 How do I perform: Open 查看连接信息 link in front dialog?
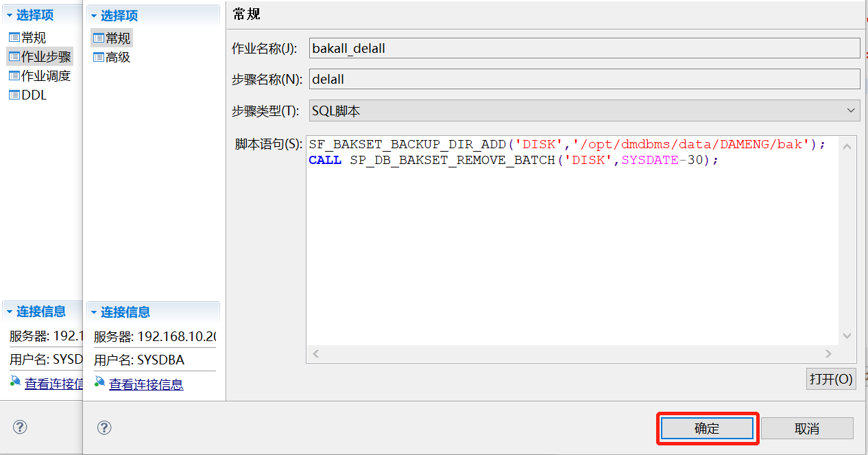146,384
